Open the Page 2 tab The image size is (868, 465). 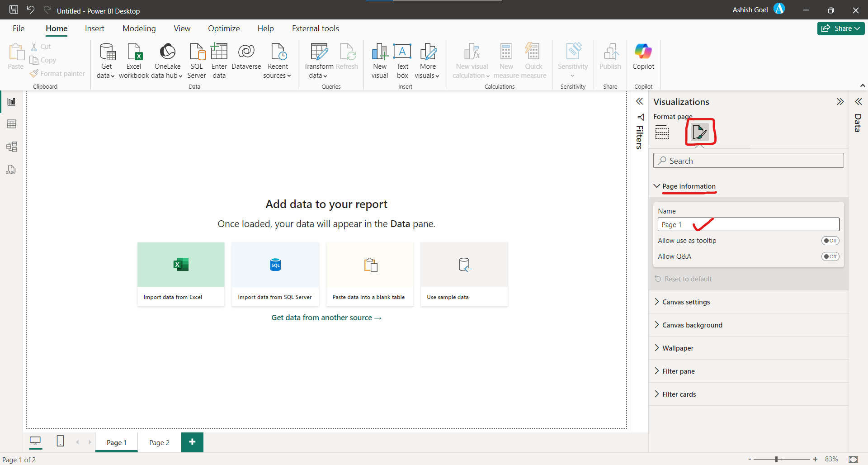[x=159, y=442]
